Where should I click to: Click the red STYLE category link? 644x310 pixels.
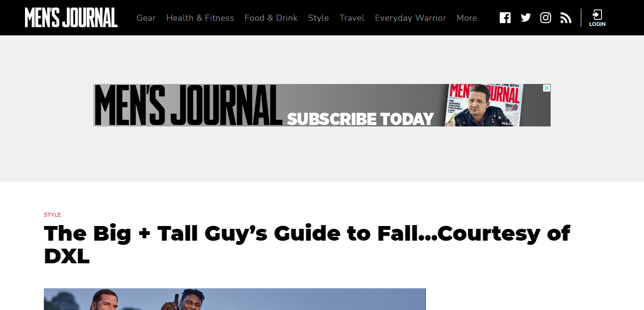[x=52, y=215]
